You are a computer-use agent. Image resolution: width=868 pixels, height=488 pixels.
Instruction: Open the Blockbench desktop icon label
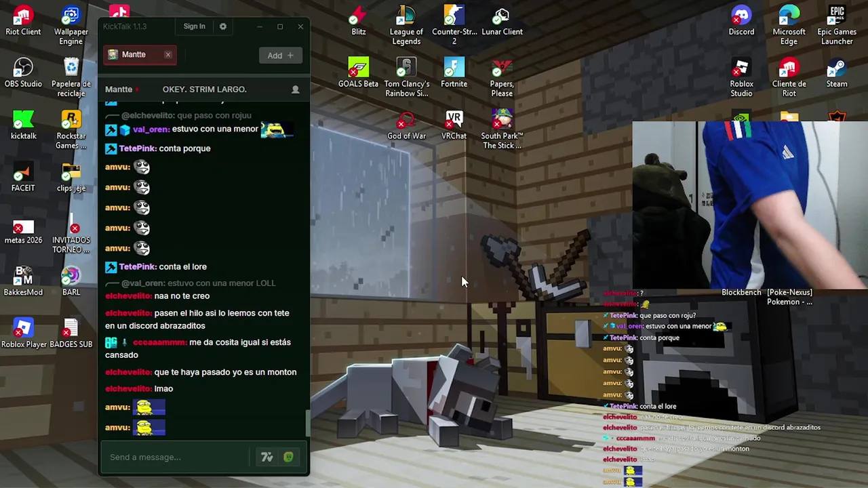pyautogui.click(x=741, y=292)
